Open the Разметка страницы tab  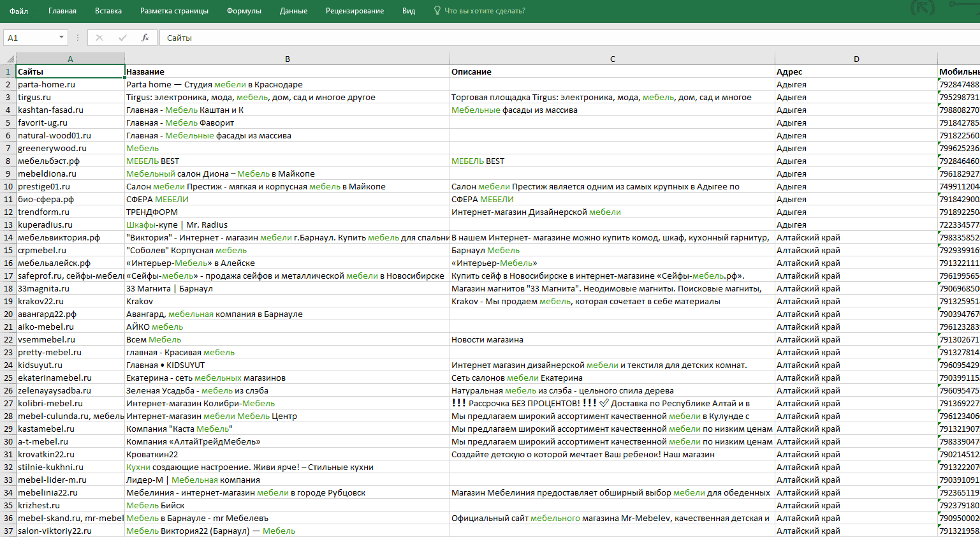tap(174, 11)
